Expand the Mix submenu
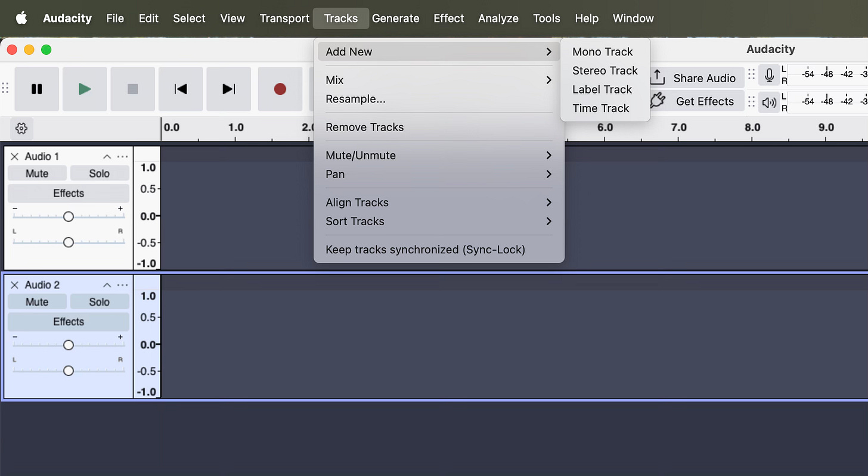The height and width of the screenshot is (476, 868). [439, 80]
